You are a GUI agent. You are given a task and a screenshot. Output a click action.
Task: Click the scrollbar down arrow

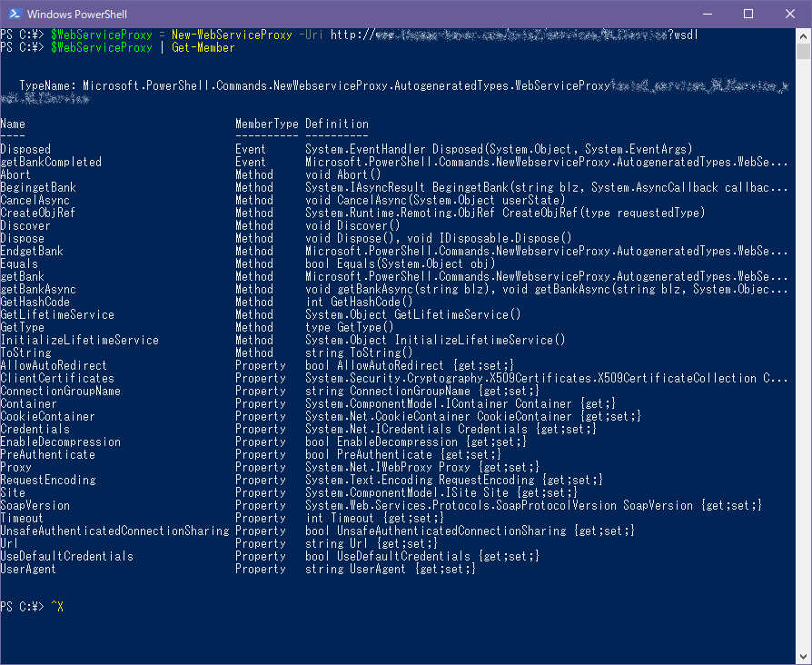(x=803, y=657)
